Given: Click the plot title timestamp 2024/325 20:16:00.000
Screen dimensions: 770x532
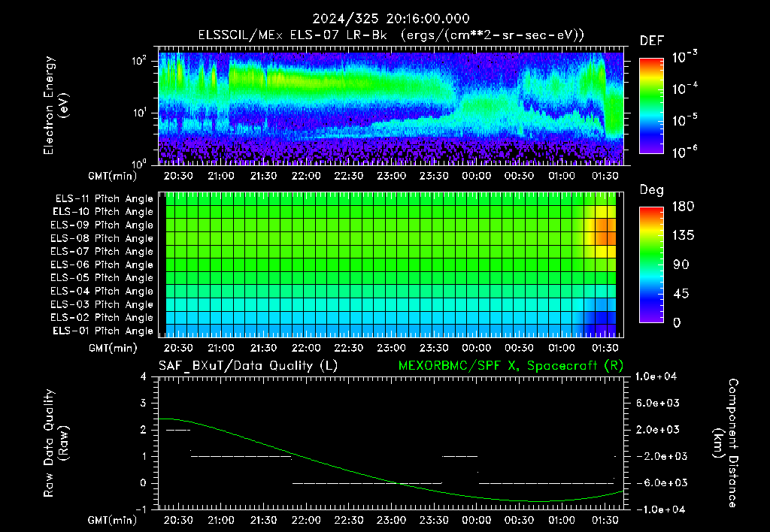Looking at the screenshot, I should tap(391, 19).
